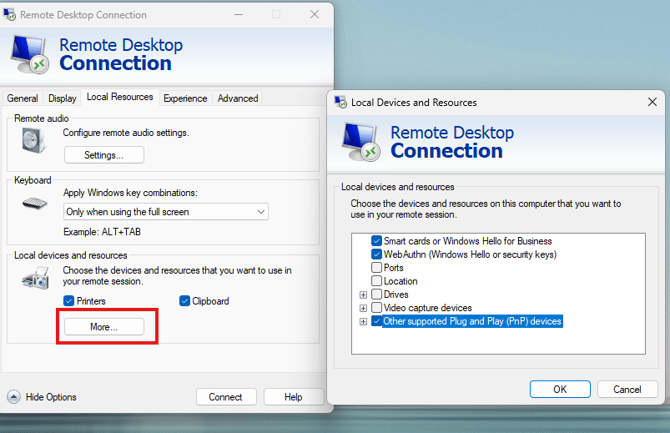Viewport: 670px width, 433px height.
Task: Click Remote Desktop Connection title bar icon
Action: tap(9, 15)
